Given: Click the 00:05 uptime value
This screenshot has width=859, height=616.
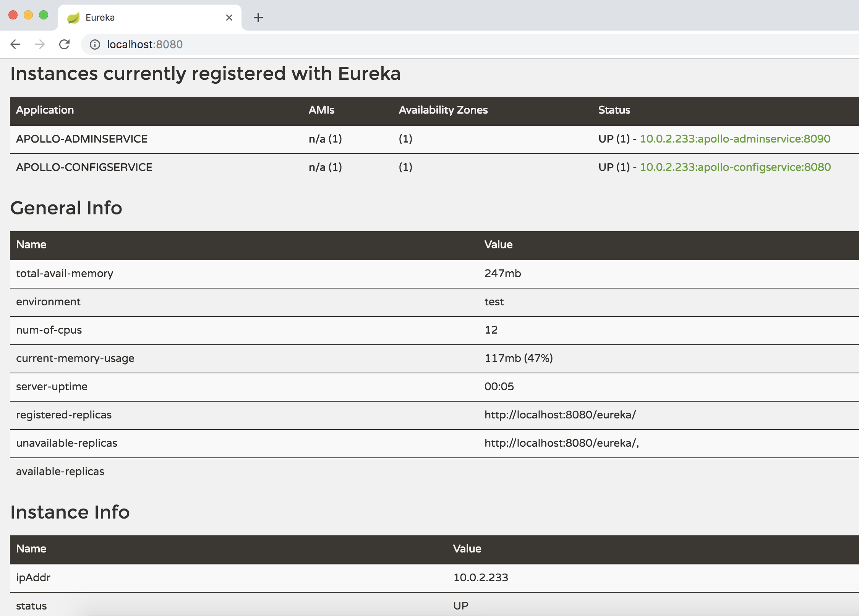Looking at the screenshot, I should click(x=499, y=387).
